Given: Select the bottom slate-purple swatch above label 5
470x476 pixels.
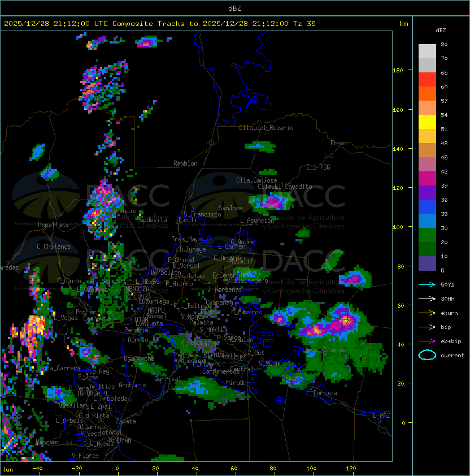Looking at the screenshot, I should coord(427,263).
